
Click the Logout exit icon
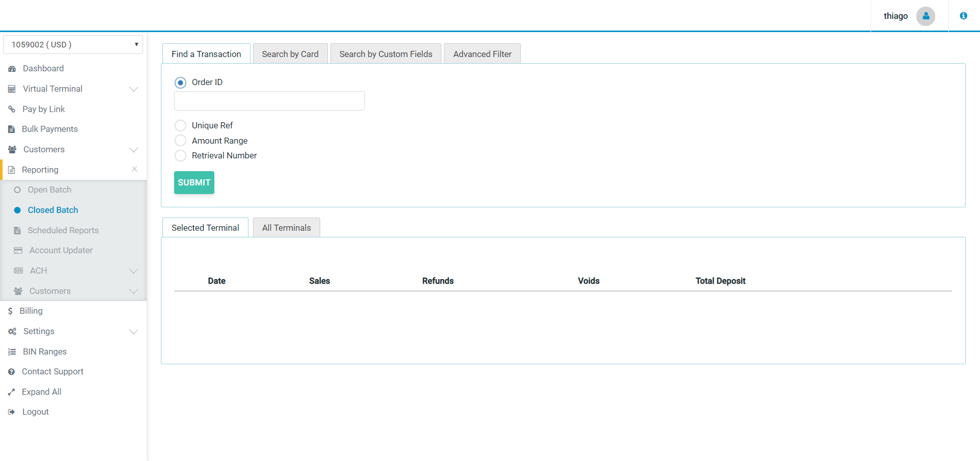[12, 412]
